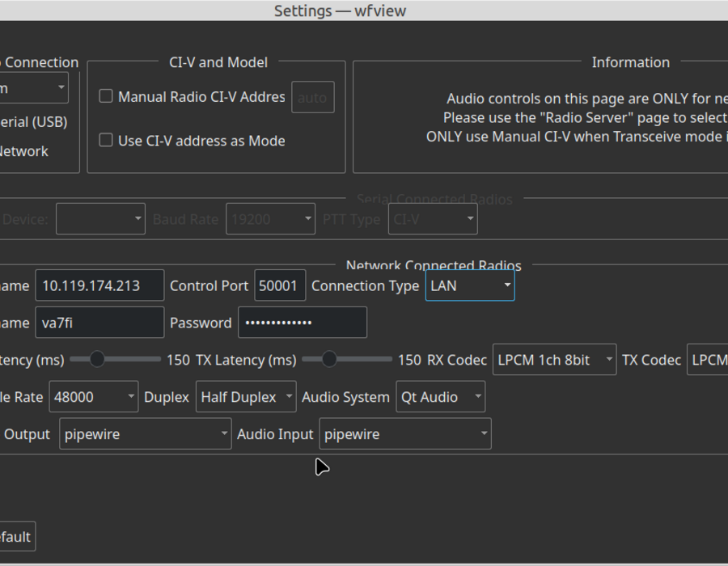Open the Audio Output pipewire dropdown
Viewport: 728px width, 566px height.
(146, 433)
